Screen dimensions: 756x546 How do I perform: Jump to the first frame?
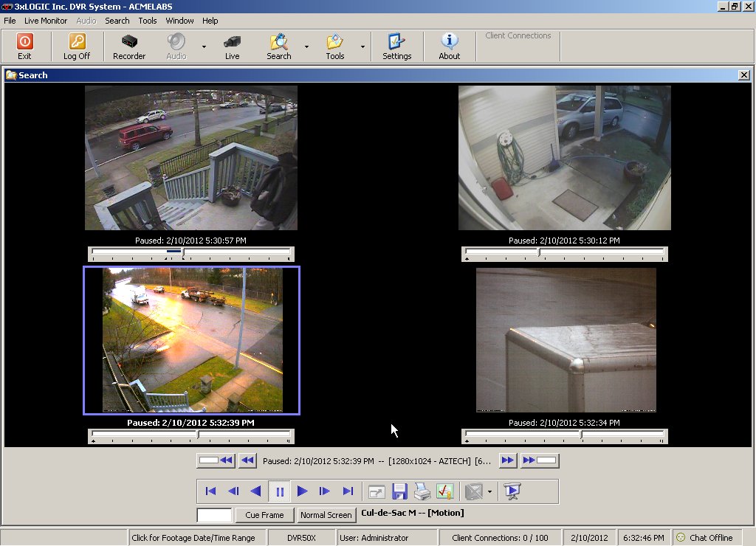[x=210, y=491]
